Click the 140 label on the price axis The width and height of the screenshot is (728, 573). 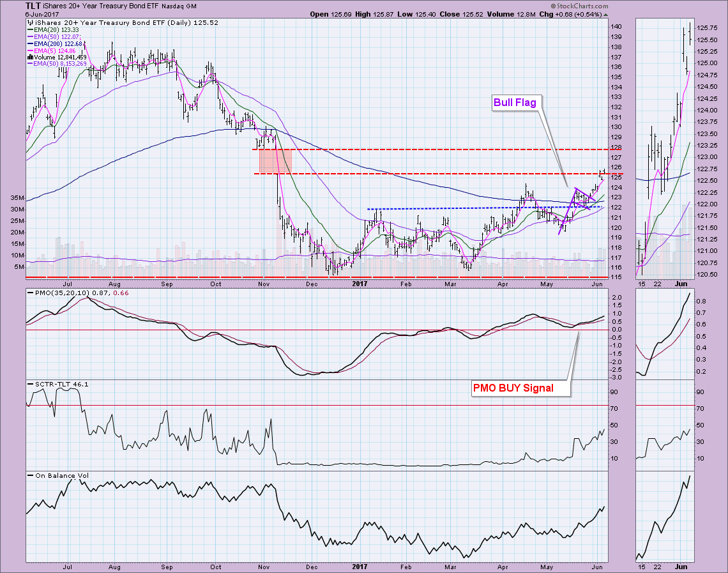[x=616, y=27]
